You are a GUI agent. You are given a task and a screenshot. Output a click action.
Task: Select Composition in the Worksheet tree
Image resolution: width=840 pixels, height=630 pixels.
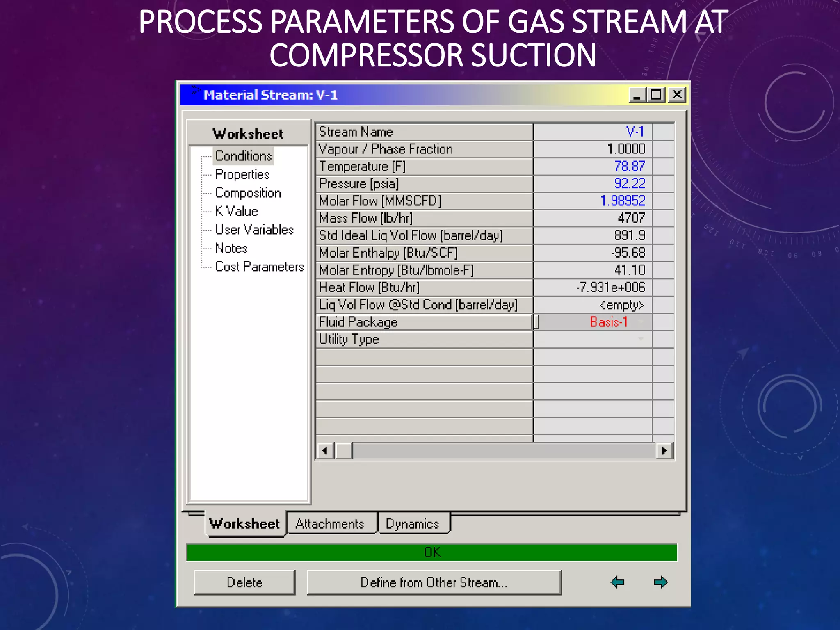248,193
